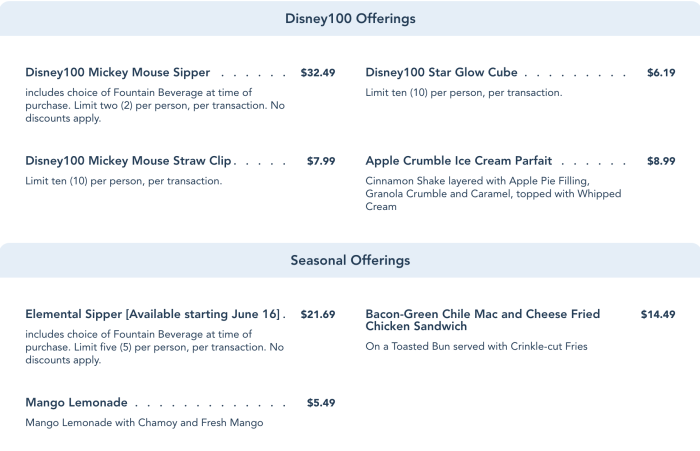Click the $6.19 price
Viewport: 700px width, 451px height.
[x=661, y=73]
